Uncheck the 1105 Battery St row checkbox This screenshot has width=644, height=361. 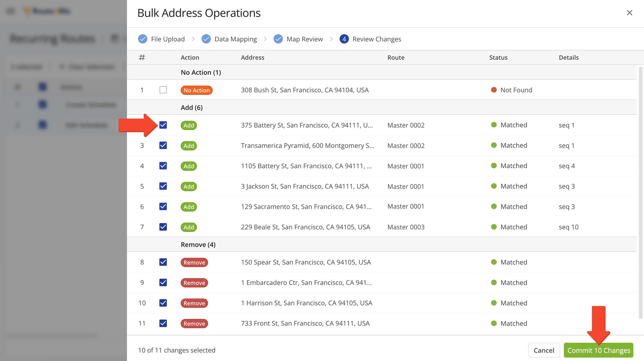163,166
